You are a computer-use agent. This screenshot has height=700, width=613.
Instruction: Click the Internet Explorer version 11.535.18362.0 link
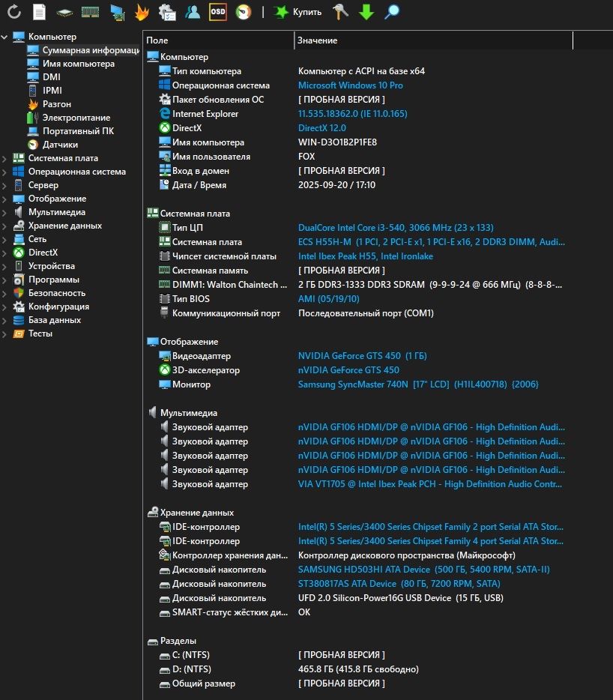point(353,114)
